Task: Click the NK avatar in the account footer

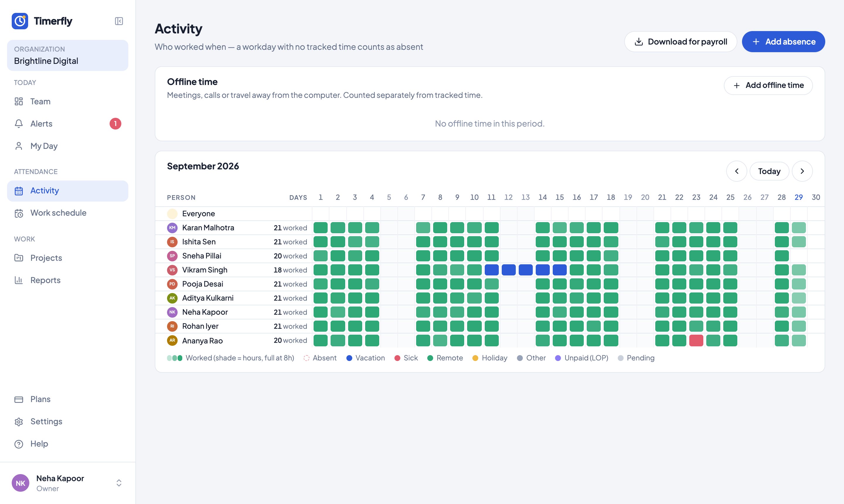Action: pos(21,483)
